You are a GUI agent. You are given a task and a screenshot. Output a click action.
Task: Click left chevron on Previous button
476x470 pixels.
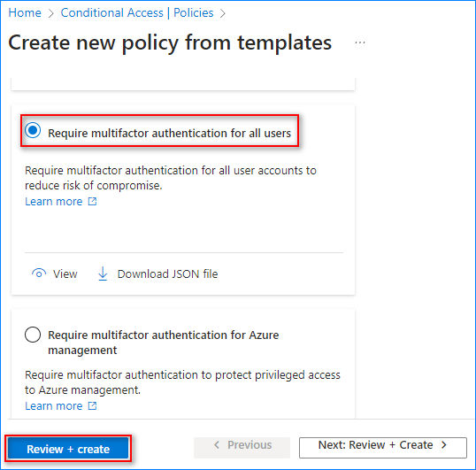tap(217, 445)
